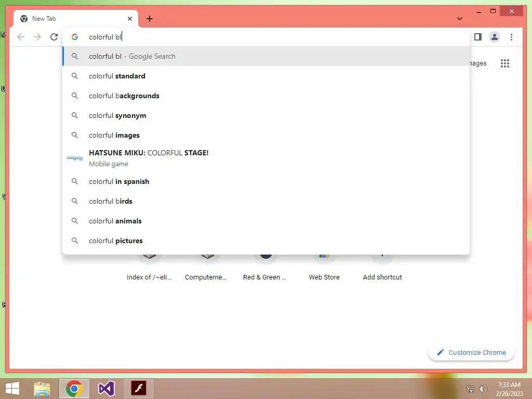Click the browser back arrow

pos(21,37)
